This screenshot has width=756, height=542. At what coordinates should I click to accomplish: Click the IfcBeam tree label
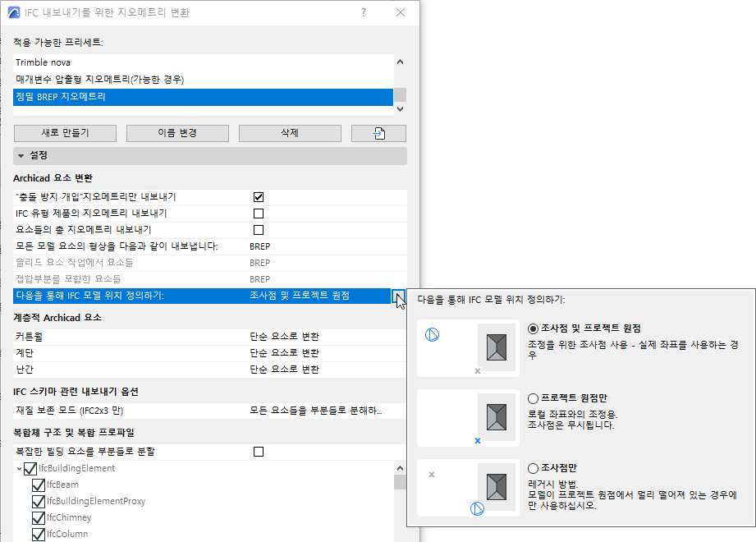(62, 485)
